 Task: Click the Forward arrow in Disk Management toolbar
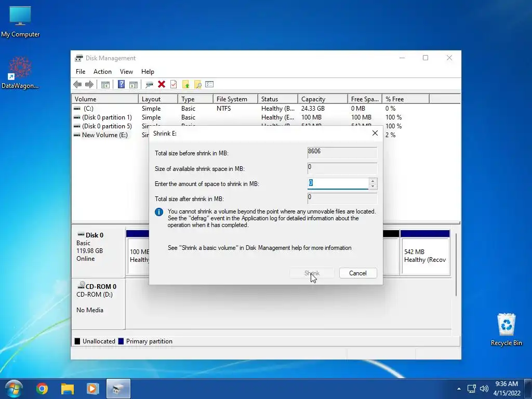point(89,85)
